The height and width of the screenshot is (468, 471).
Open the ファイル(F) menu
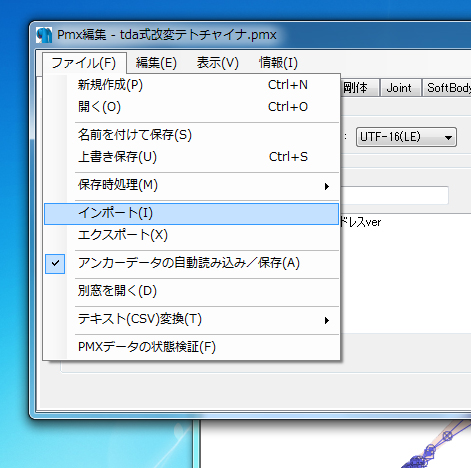coord(84,63)
